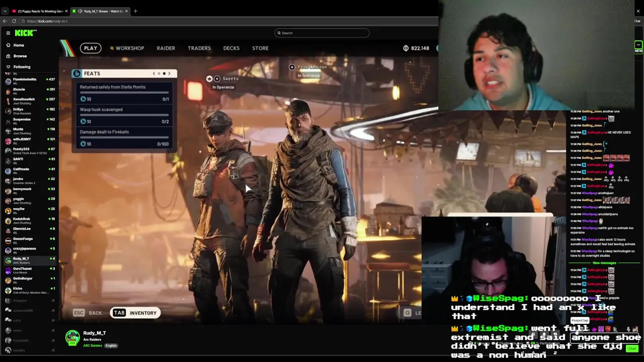Open TAB INVENTORY button
The height and width of the screenshot is (362, 644).
pyautogui.click(x=135, y=313)
